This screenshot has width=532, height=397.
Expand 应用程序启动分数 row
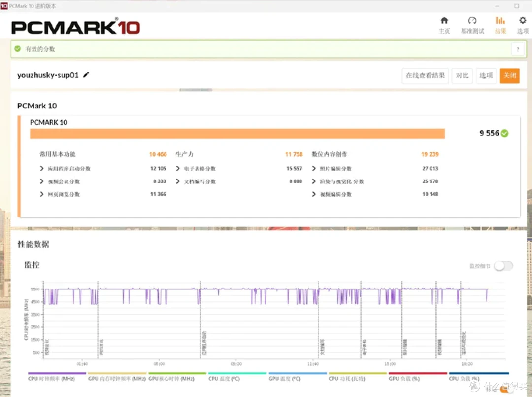point(42,169)
